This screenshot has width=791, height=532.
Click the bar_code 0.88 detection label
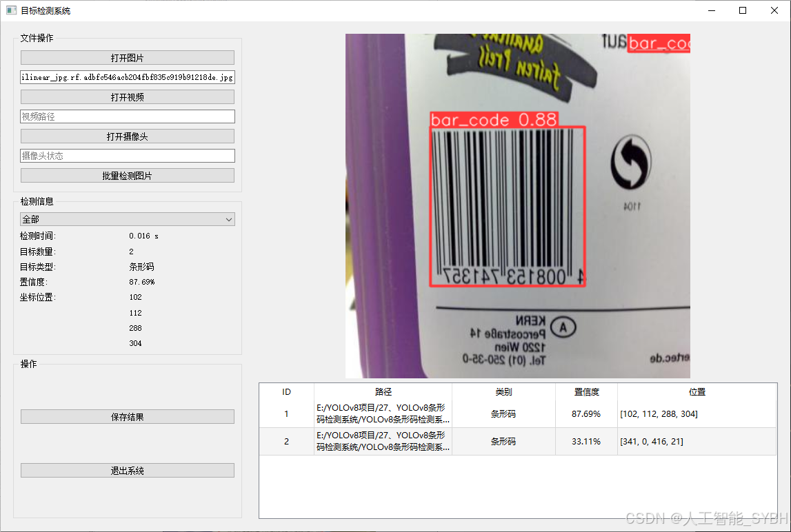click(494, 120)
